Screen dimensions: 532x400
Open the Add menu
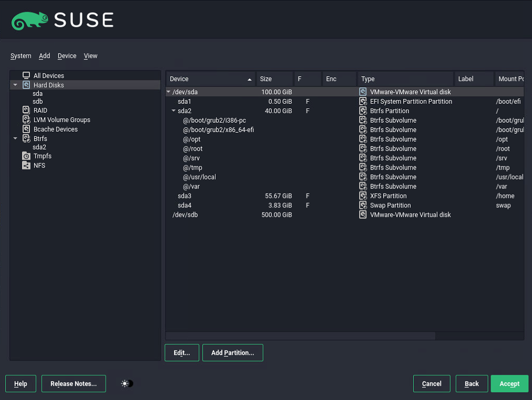[x=45, y=56]
